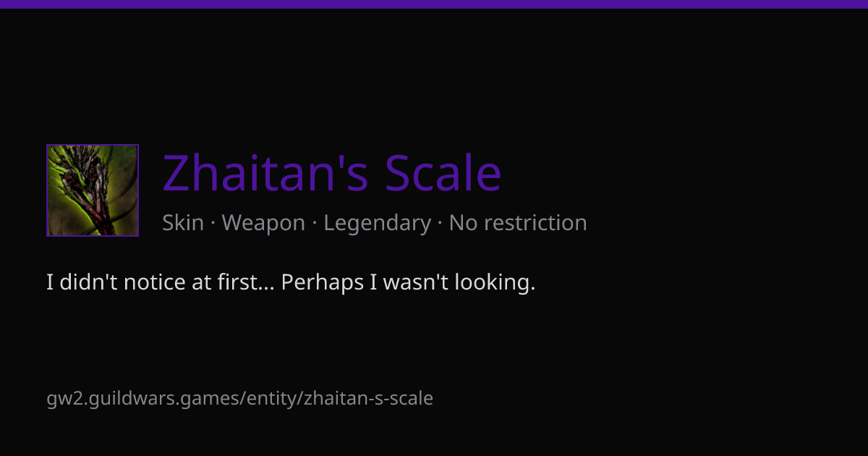Click the dot separator between Weapon and Legendary
The height and width of the screenshot is (456, 868).
tap(315, 224)
